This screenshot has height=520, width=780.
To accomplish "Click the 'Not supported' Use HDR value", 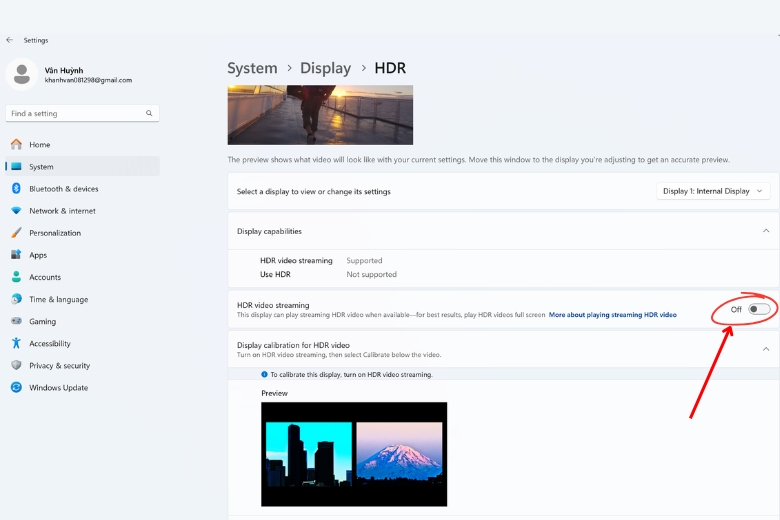I will pyautogui.click(x=371, y=274).
